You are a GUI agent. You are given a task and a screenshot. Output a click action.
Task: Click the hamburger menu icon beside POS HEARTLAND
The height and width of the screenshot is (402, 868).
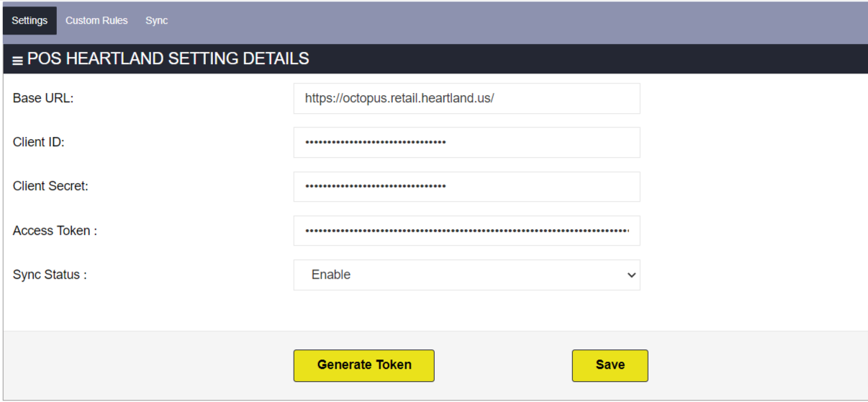(x=17, y=61)
